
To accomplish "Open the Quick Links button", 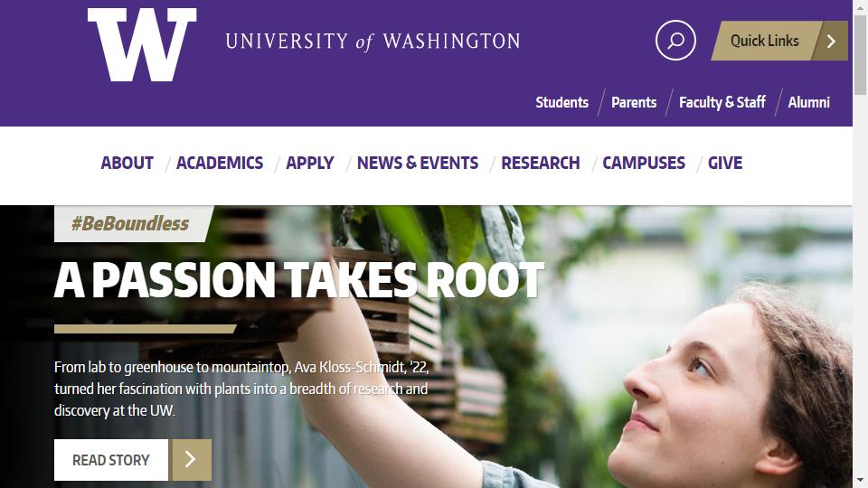I will [764, 41].
